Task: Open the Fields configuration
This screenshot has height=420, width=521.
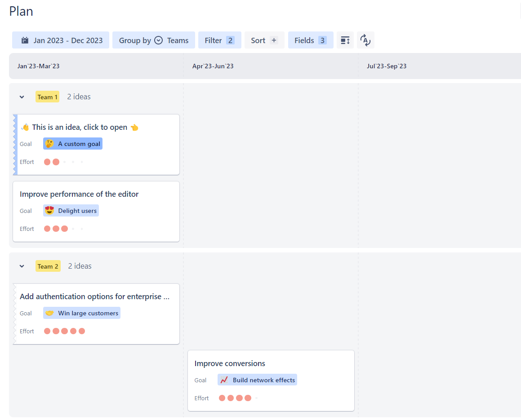Action: coord(311,40)
